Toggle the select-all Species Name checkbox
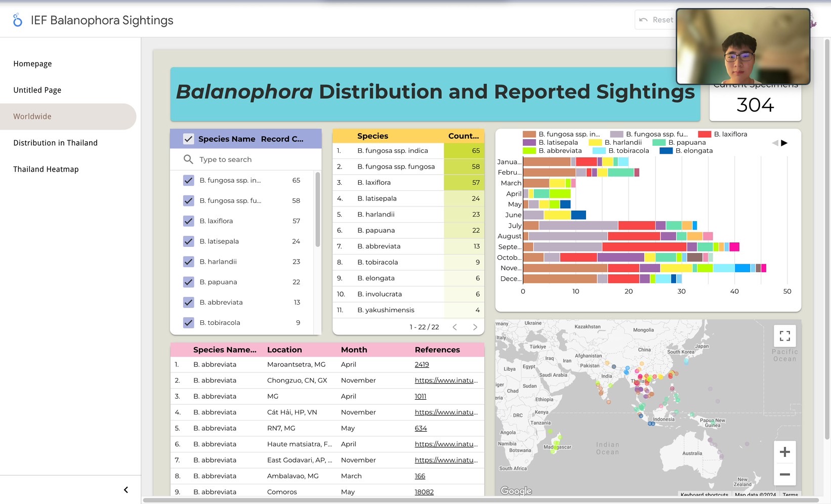Viewport: 831px width, 504px height. (x=188, y=139)
